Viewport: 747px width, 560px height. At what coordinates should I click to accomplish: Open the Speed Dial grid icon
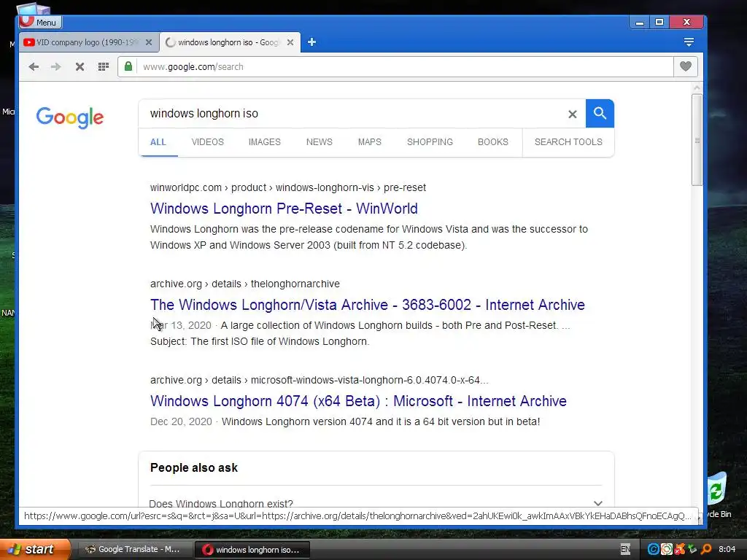pos(104,66)
